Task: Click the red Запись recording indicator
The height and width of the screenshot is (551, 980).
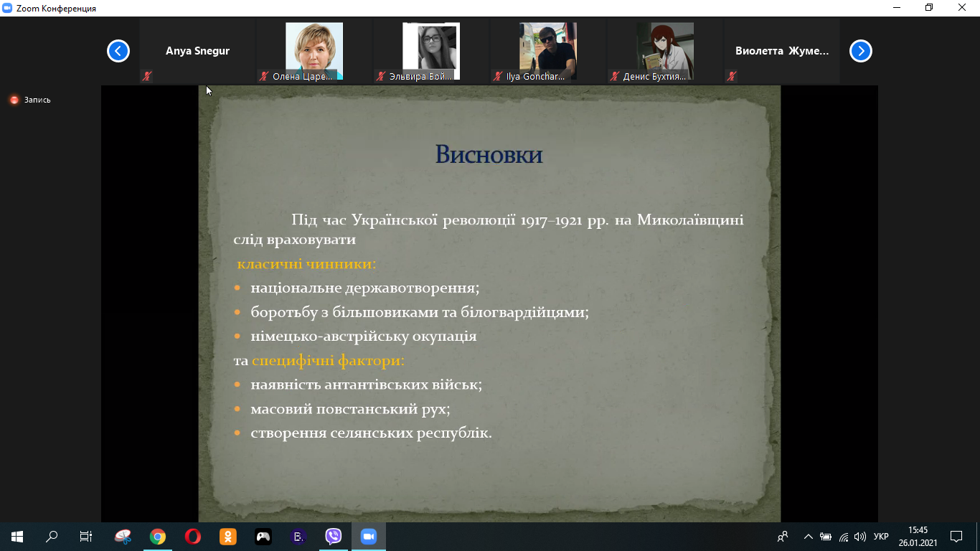Action: tap(14, 100)
